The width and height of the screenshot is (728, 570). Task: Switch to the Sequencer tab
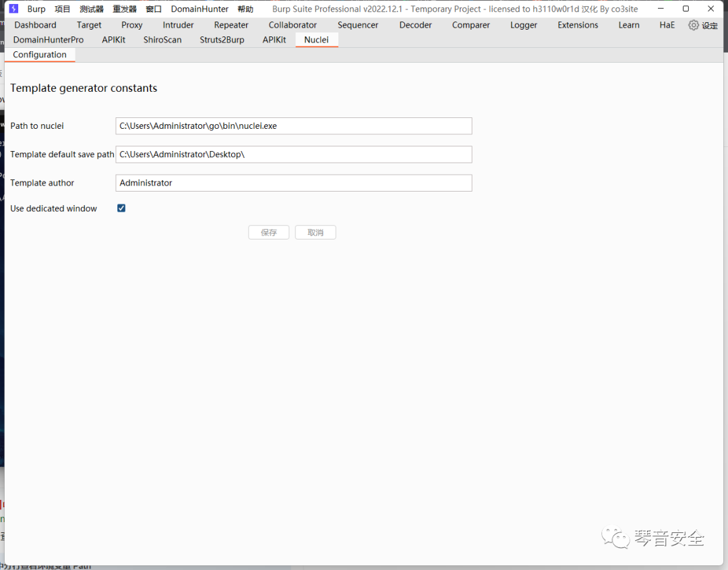pos(358,25)
